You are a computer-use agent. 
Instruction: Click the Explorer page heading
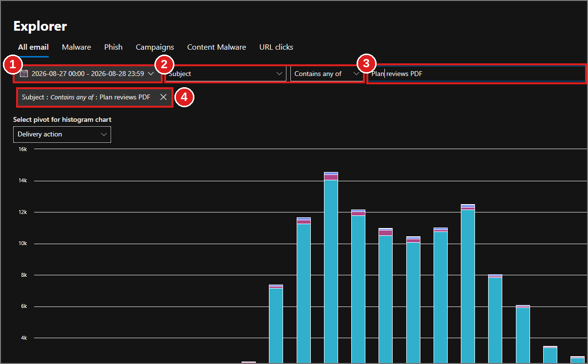point(40,26)
